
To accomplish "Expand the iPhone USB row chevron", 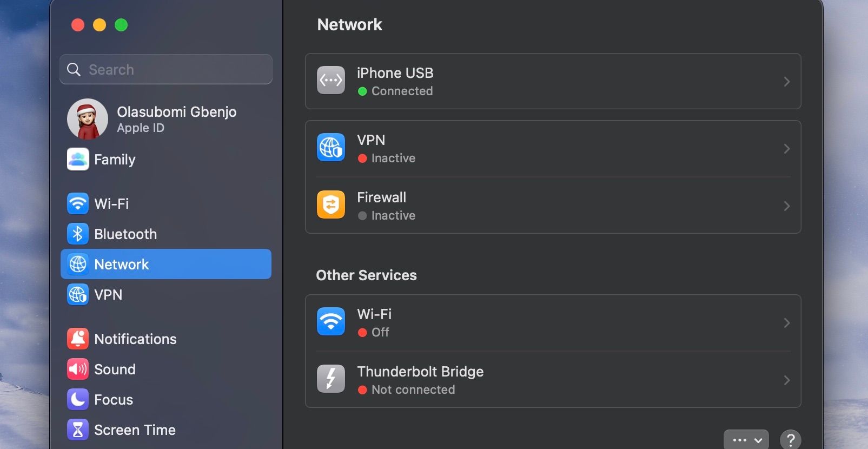I will [786, 82].
